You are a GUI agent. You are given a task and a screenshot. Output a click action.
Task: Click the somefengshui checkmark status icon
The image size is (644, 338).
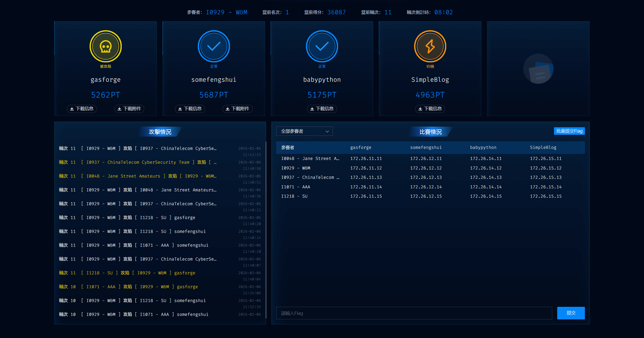click(214, 46)
